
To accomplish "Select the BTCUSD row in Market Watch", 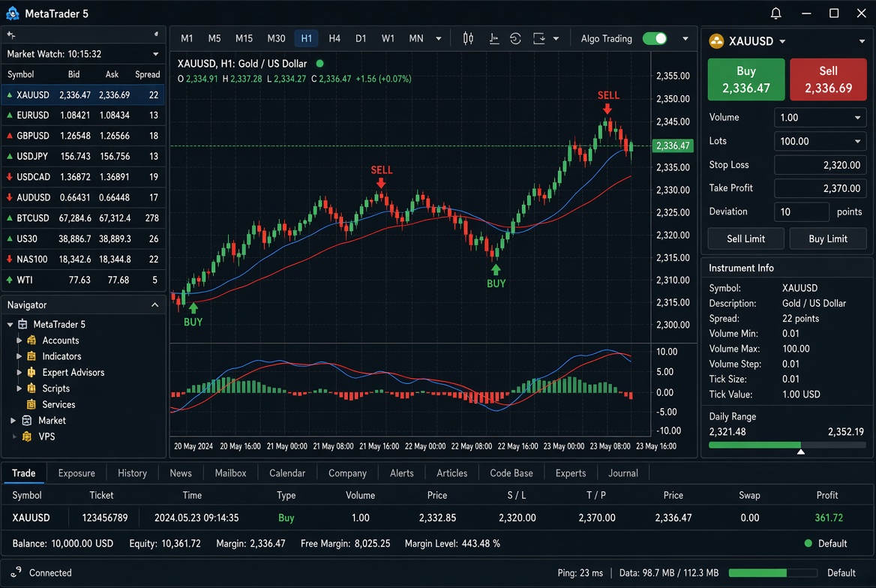I will [x=82, y=218].
